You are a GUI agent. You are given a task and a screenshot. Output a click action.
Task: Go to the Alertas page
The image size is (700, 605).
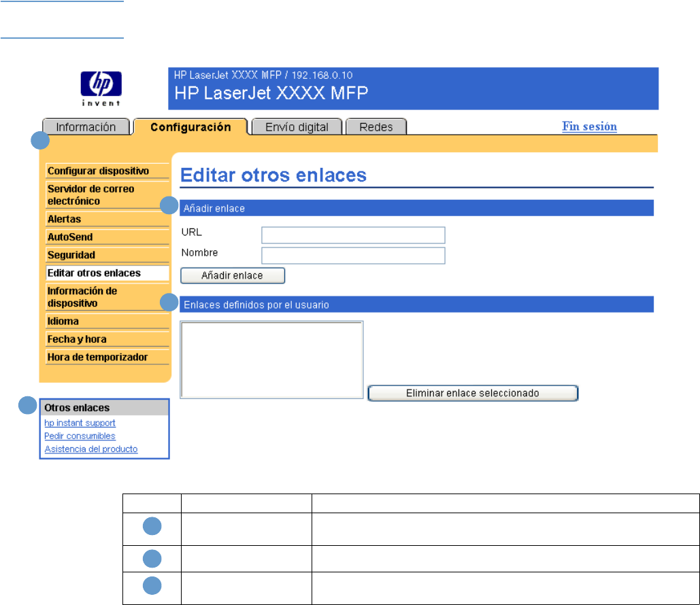coord(107,219)
